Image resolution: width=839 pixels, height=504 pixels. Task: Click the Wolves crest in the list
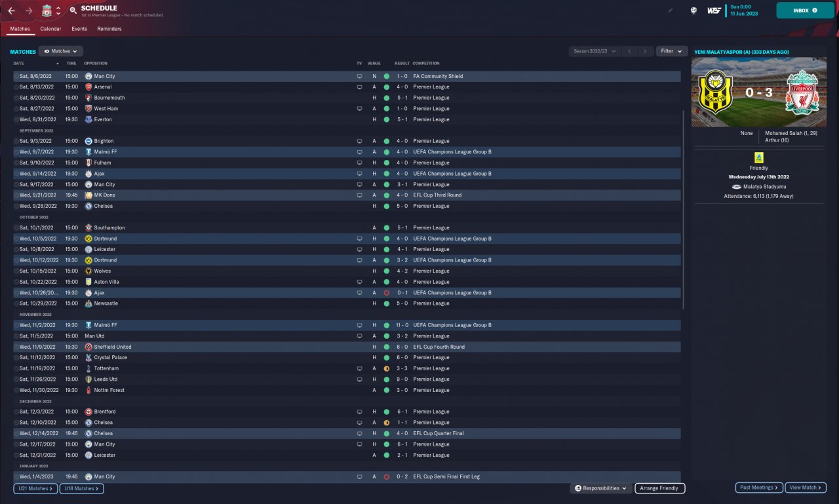pos(88,271)
